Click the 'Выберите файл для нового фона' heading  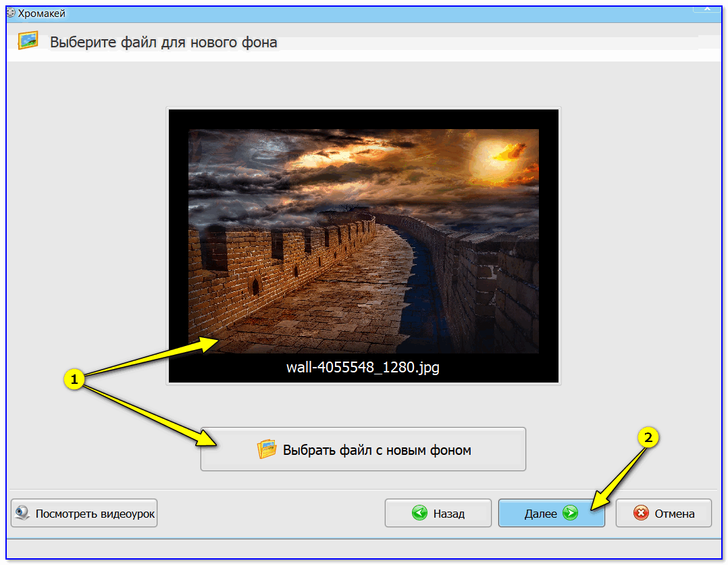pos(163,43)
